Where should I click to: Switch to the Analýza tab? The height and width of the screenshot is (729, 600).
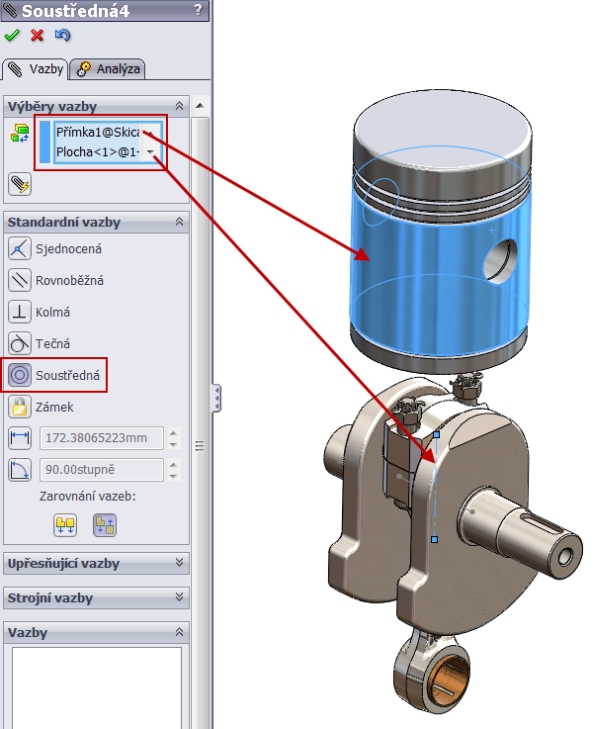pos(108,69)
